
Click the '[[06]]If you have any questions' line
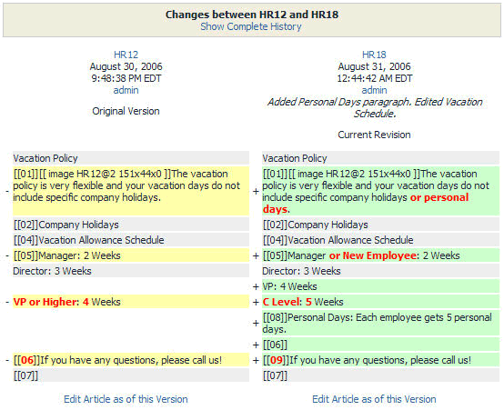[x=131, y=360]
